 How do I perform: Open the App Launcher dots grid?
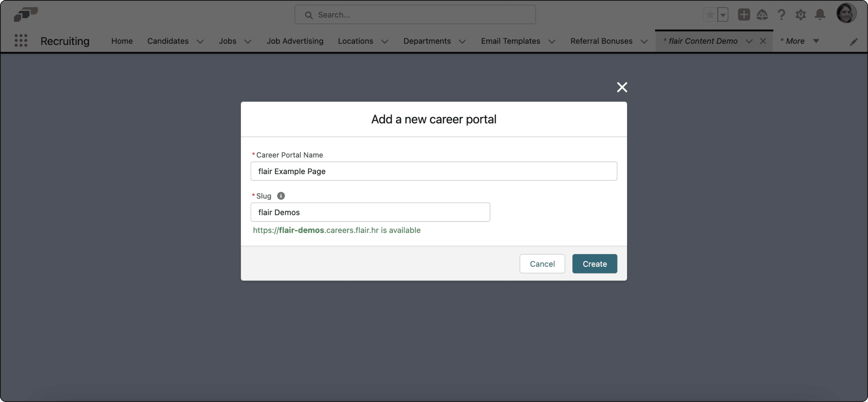[x=21, y=41]
